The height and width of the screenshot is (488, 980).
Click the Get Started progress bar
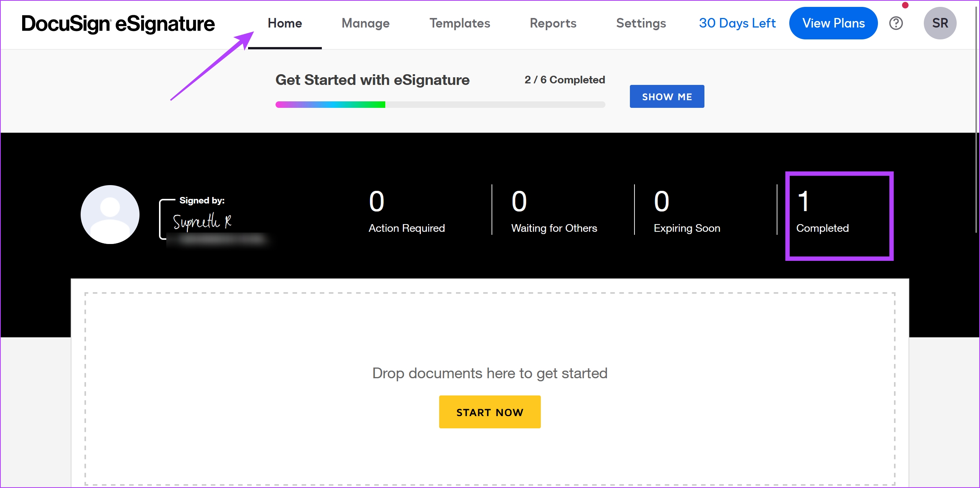[x=440, y=104]
